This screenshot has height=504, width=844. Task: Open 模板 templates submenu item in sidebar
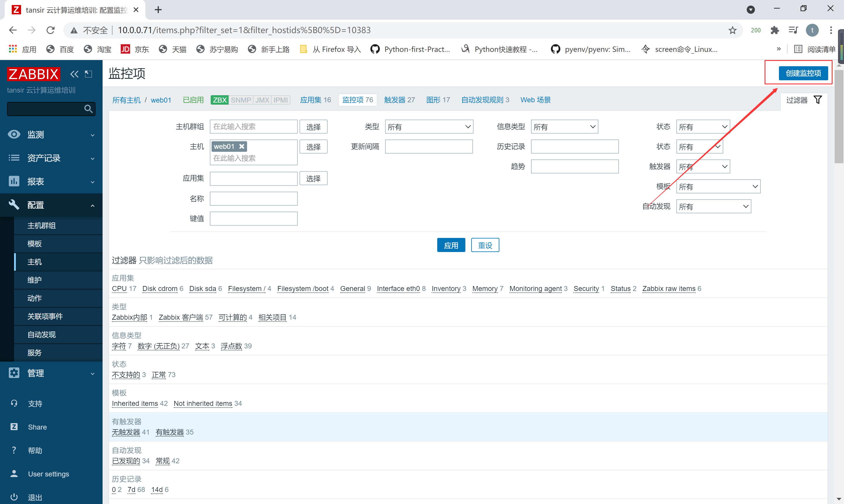click(58, 244)
